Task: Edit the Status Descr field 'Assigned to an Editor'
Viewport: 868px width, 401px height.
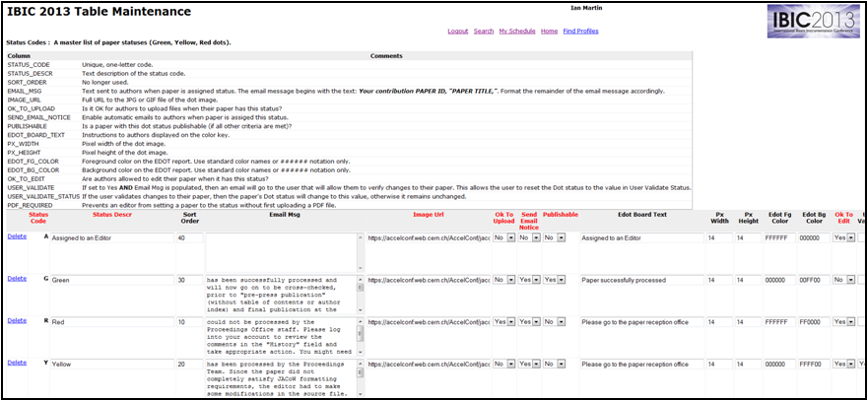Action: (x=111, y=238)
